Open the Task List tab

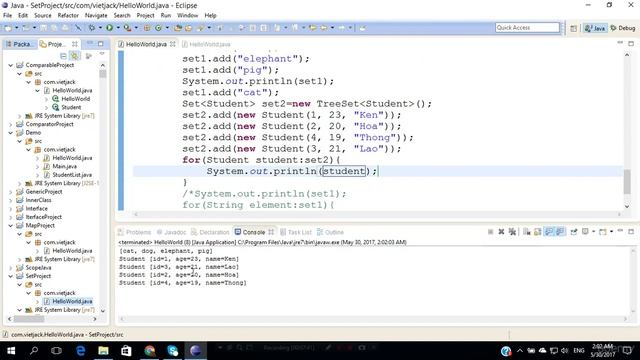(296, 232)
